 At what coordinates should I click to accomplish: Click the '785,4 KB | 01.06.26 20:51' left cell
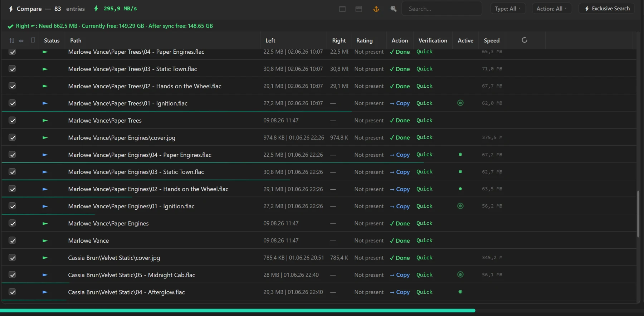294,258
